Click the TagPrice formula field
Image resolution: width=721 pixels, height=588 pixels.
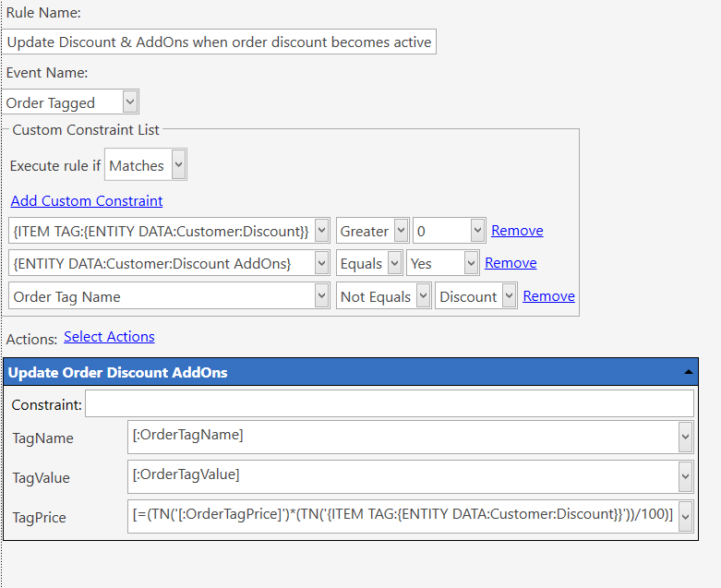(x=403, y=517)
